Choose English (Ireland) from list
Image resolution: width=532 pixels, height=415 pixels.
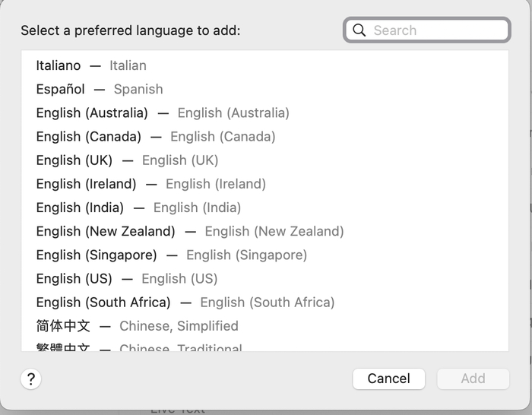87,183
